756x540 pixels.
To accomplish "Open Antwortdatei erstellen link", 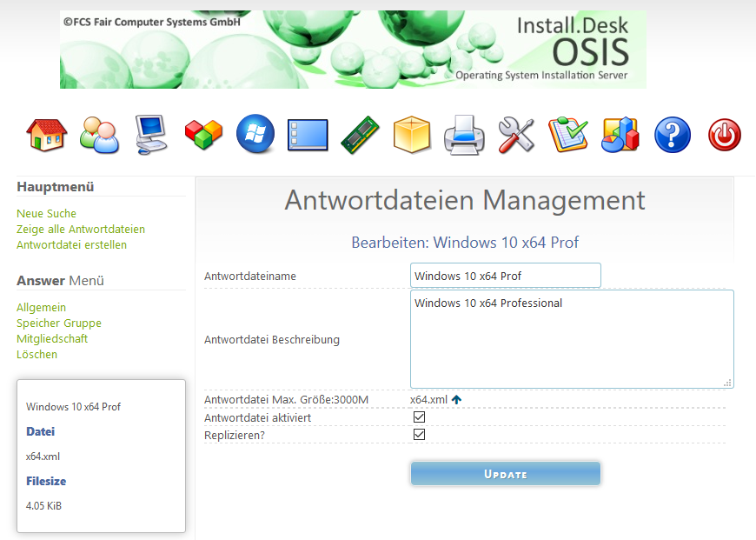I will 71,244.
